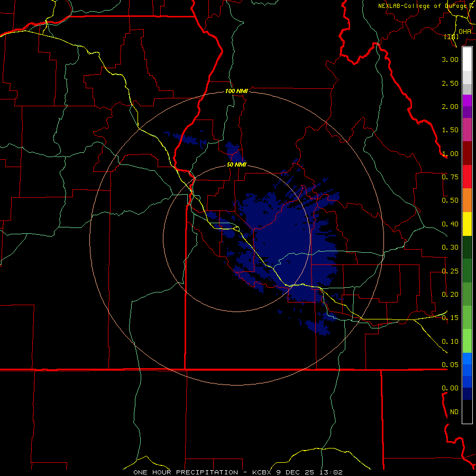Click the light blue swatch beside 0.05

click(467, 359)
